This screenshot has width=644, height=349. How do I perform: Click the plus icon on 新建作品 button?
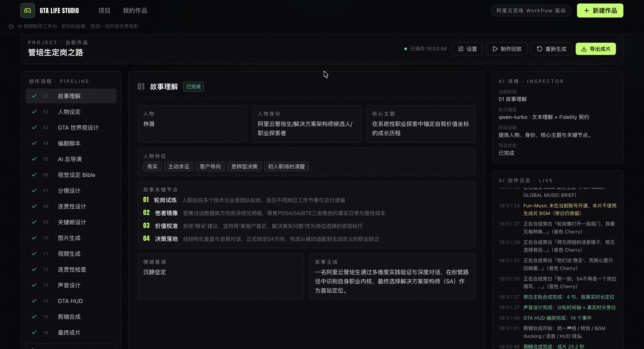(587, 11)
